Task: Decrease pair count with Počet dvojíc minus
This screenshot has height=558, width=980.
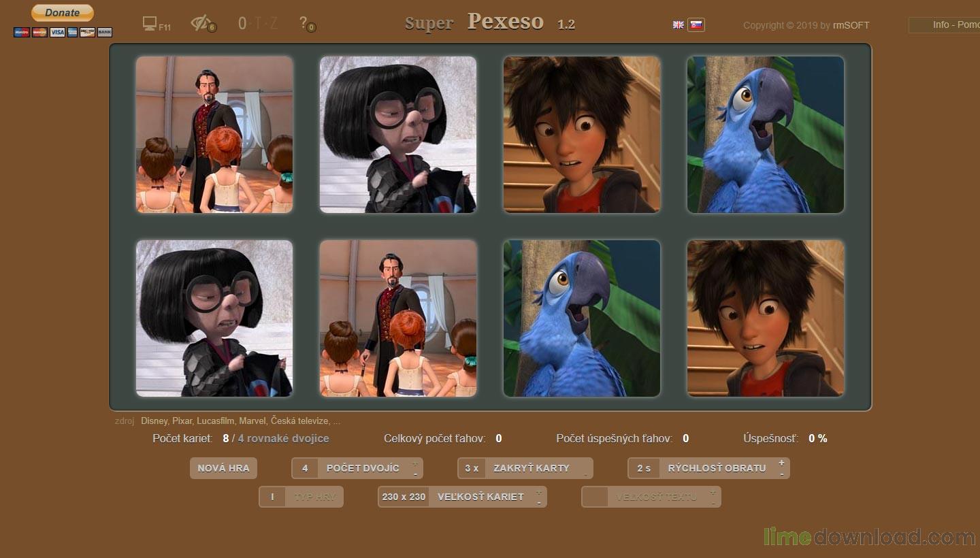Action: (x=415, y=474)
